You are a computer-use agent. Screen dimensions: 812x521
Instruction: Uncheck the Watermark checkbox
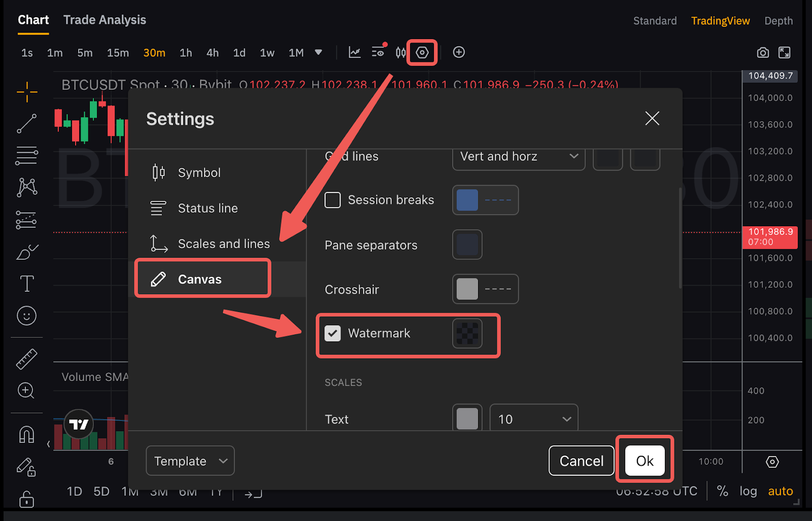tap(332, 333)
